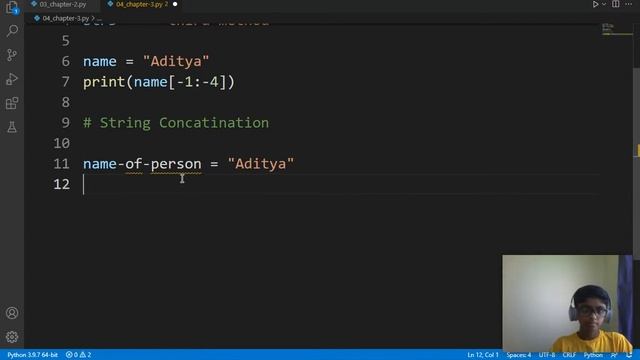Change line ending via CRLF
Viewport: 640px width, 360px height.
tap(569, 355)
